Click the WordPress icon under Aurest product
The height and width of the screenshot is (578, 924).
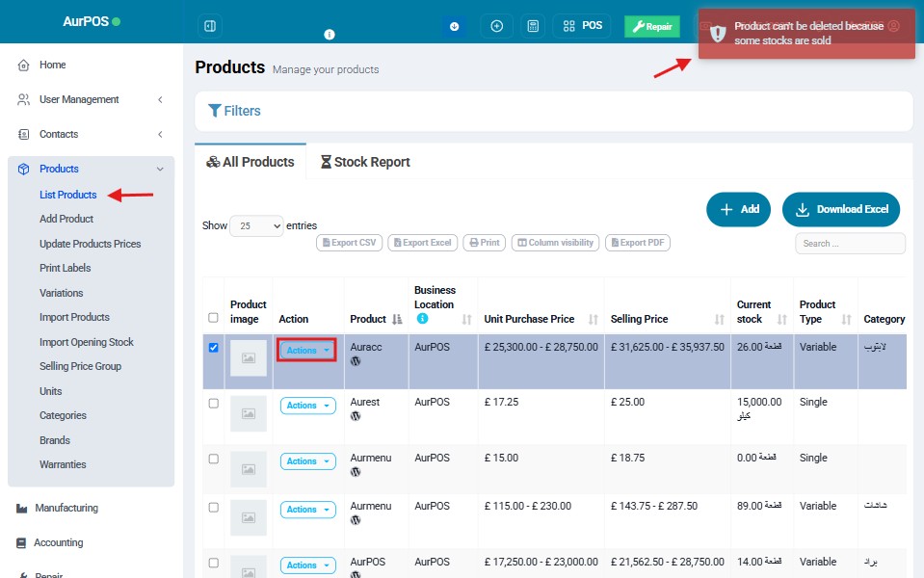(356, 416)
